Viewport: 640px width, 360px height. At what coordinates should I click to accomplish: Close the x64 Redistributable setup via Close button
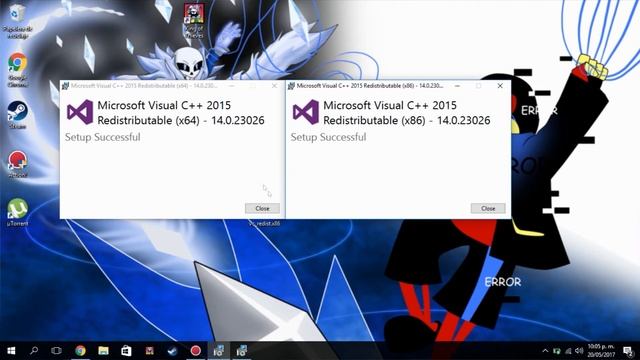262,208
